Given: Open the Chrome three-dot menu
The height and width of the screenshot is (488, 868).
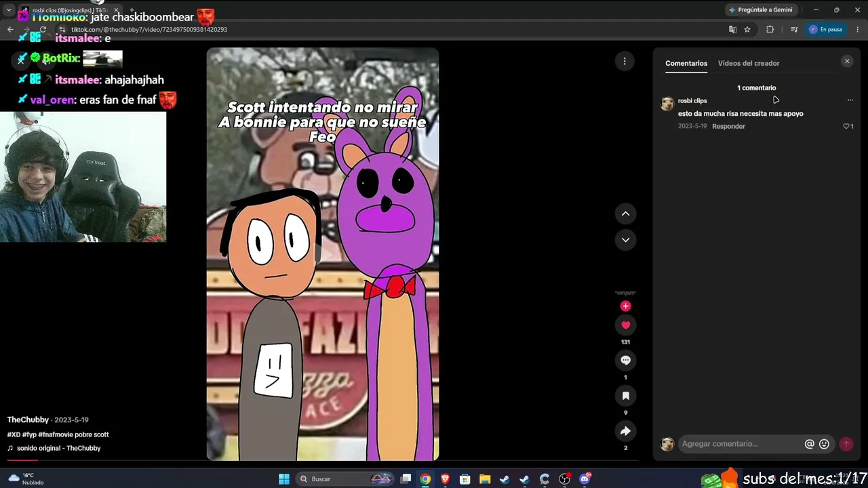Looking at the screenshot, I should point(857,30).
